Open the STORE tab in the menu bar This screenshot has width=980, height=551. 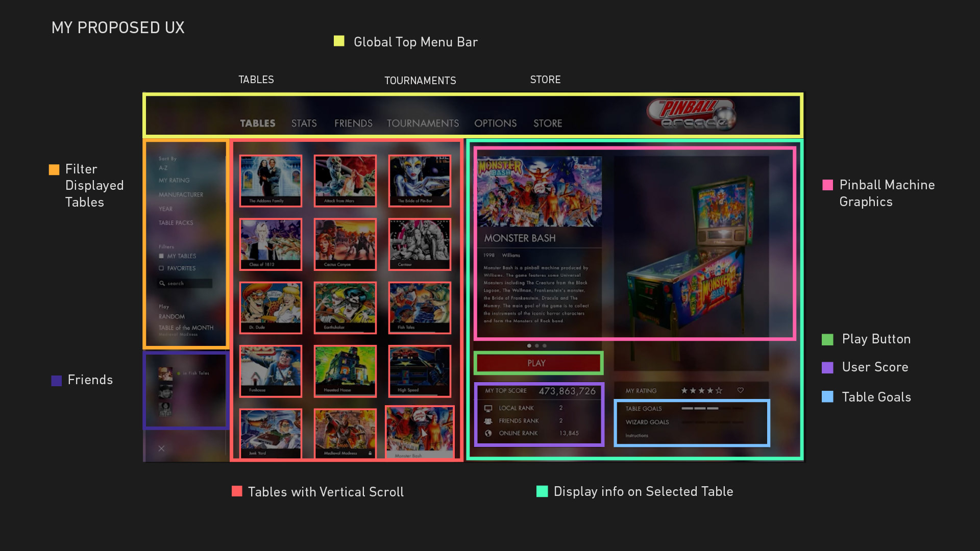click(x=548, y=123)
